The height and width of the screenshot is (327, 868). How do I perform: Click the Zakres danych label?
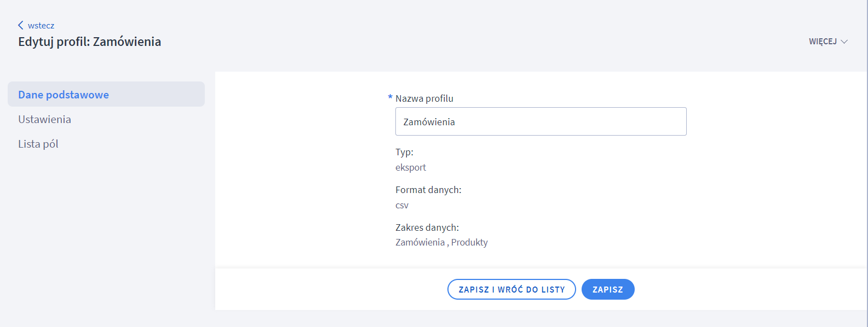tap(427, 227)
